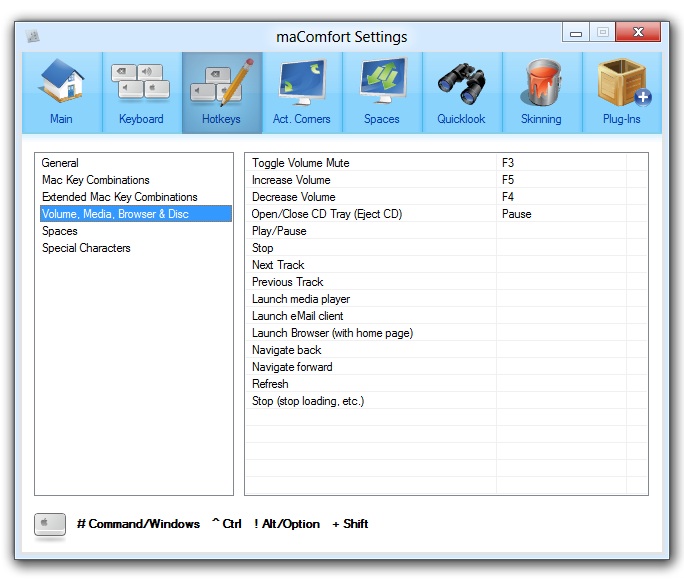Click the F4 hotkey value cell

pos(561,197)
